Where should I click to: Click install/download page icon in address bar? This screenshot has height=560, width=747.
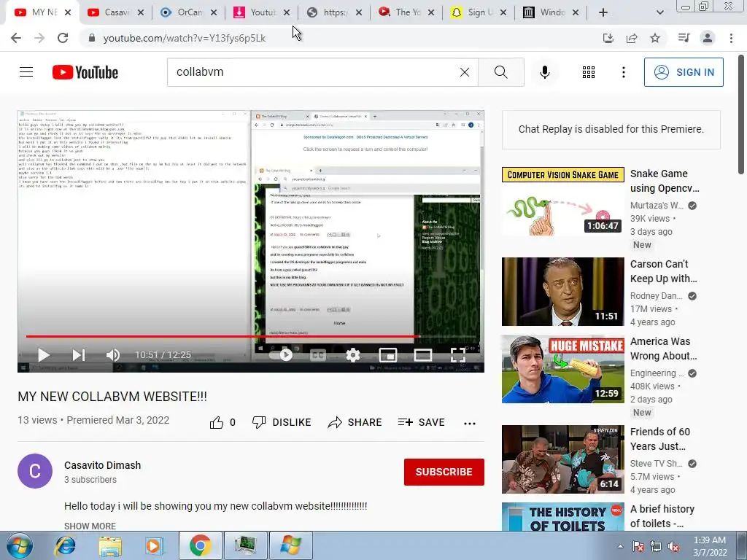tap(608, 38)
